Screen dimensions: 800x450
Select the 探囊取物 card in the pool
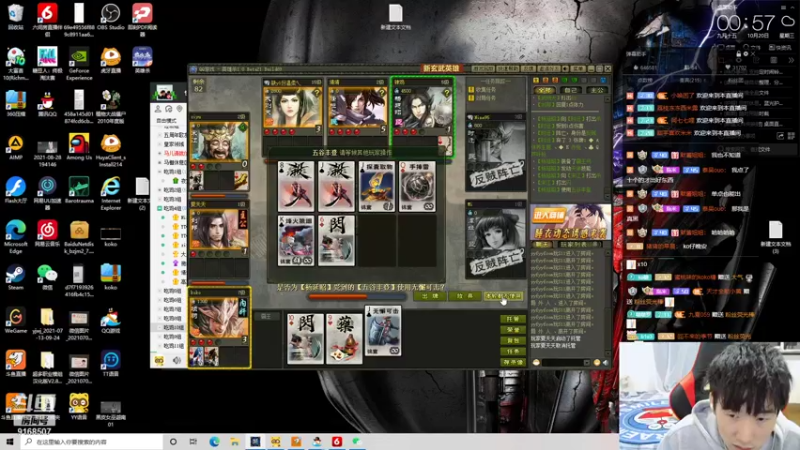376,186
